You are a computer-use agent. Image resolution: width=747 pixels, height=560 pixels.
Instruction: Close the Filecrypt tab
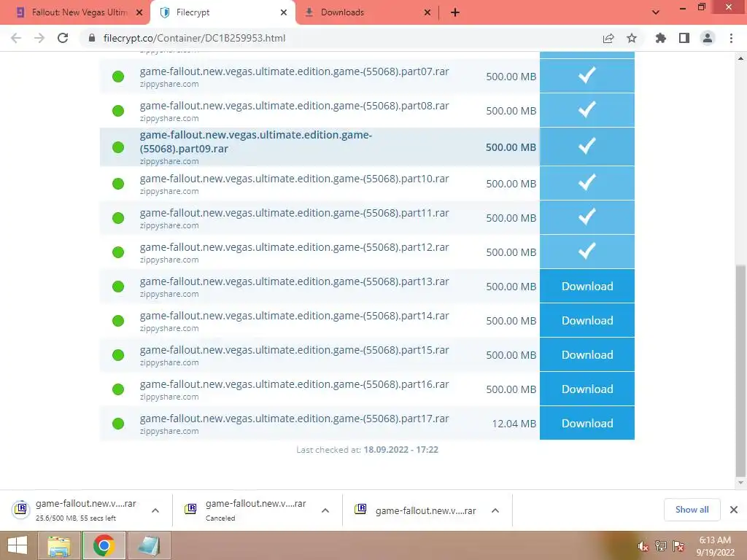(284, 12)
